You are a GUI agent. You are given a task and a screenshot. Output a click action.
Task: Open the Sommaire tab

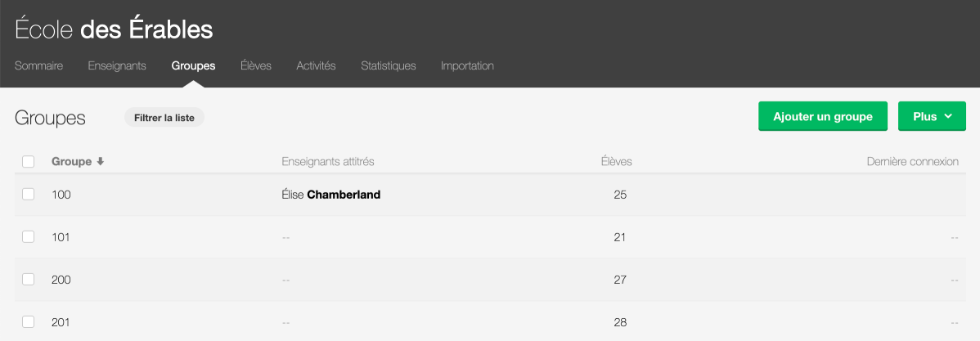38,65
